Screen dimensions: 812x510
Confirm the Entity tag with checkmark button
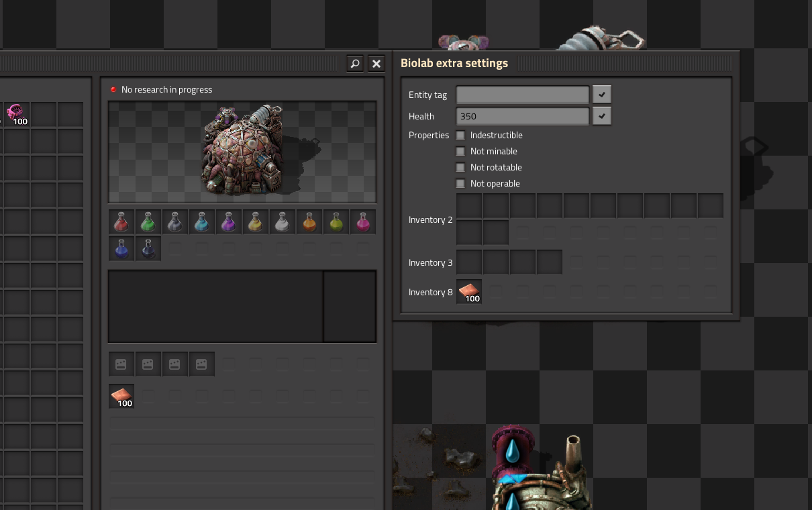click(x=602, y=95)
